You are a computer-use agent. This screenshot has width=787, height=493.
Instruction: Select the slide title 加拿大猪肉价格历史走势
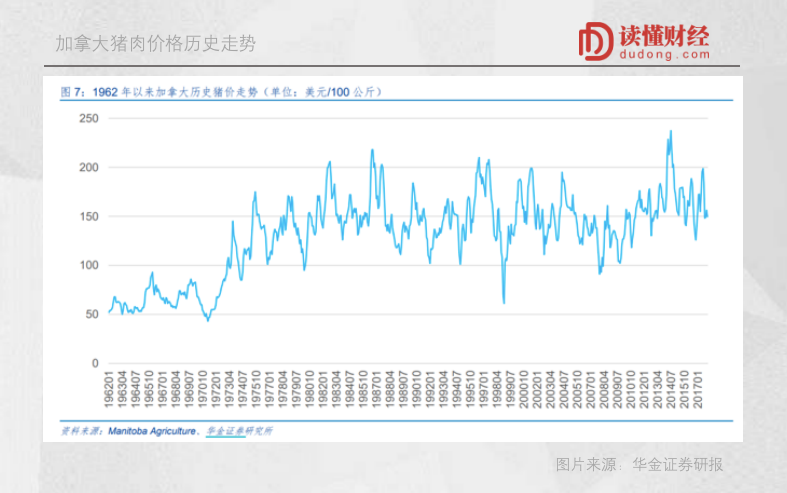(x=155, y=44)
